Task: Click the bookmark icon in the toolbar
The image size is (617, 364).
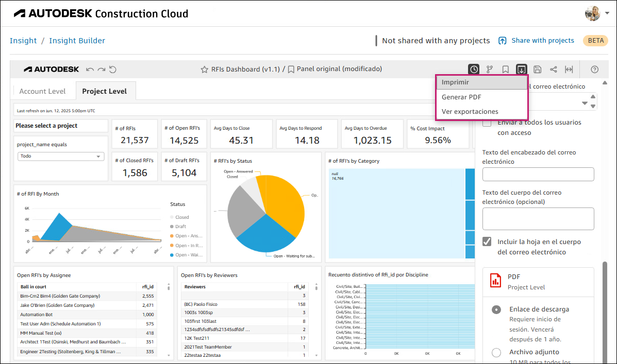Action: click(x=506, y=69)
